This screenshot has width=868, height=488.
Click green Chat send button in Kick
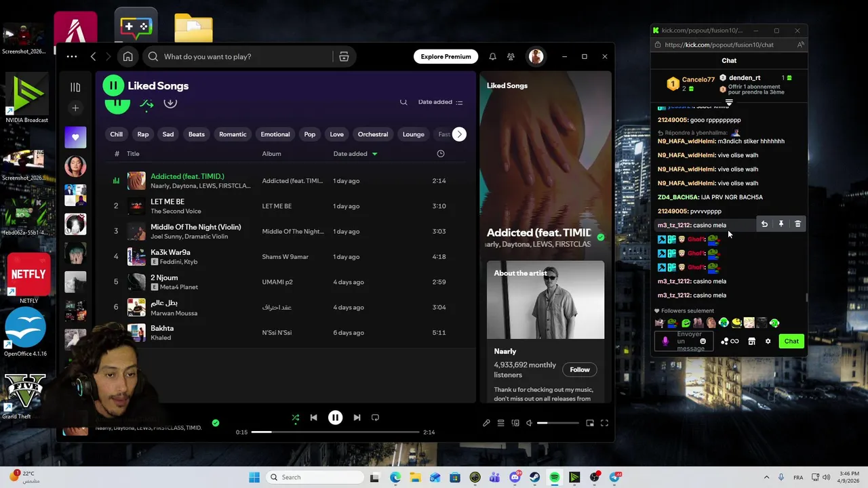[x=791, y=341]
